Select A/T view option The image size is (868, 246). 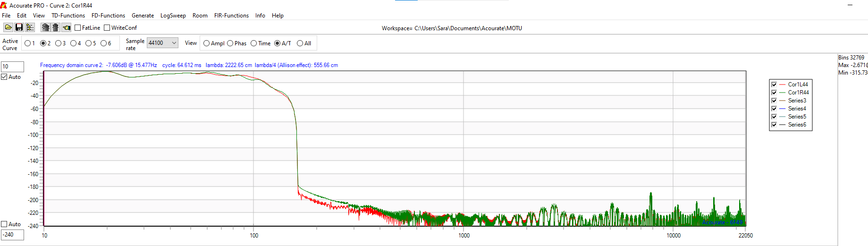(x=277, y=43)
